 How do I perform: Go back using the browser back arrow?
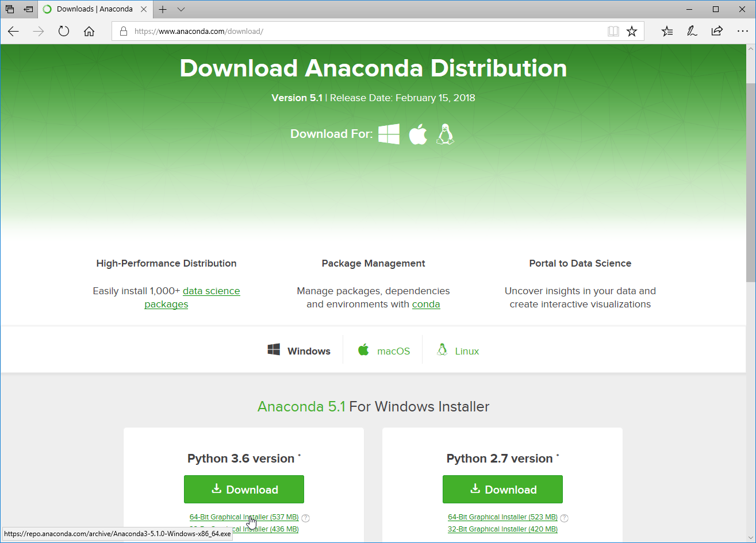[14, 31]
